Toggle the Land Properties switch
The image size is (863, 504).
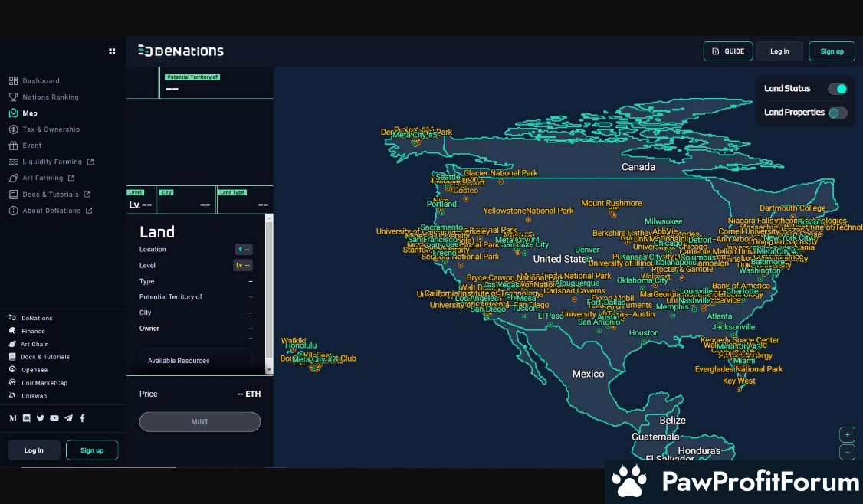tap(838, 113)
